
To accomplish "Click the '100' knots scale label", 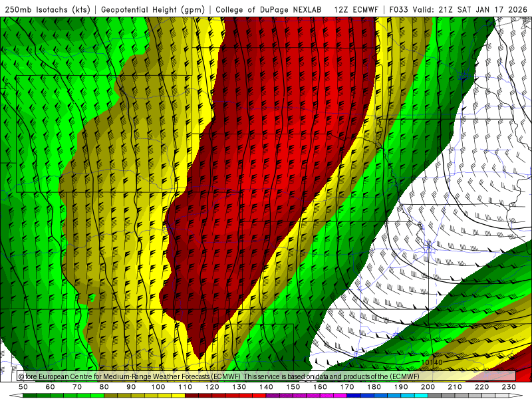I will 158,387.
